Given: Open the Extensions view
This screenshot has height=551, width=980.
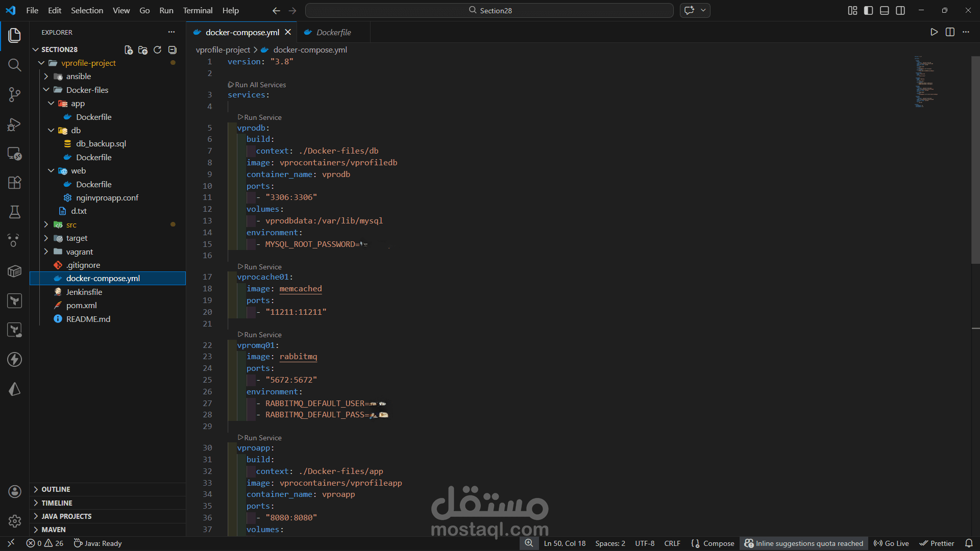Looking at the screenshot, I should (x=14, y=183).
